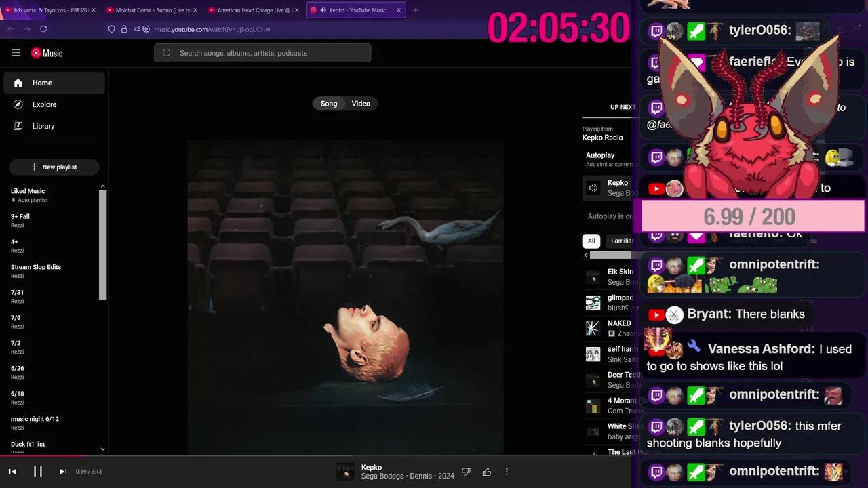Go back in browser history
Screen dimensions: 868x488
10,29
